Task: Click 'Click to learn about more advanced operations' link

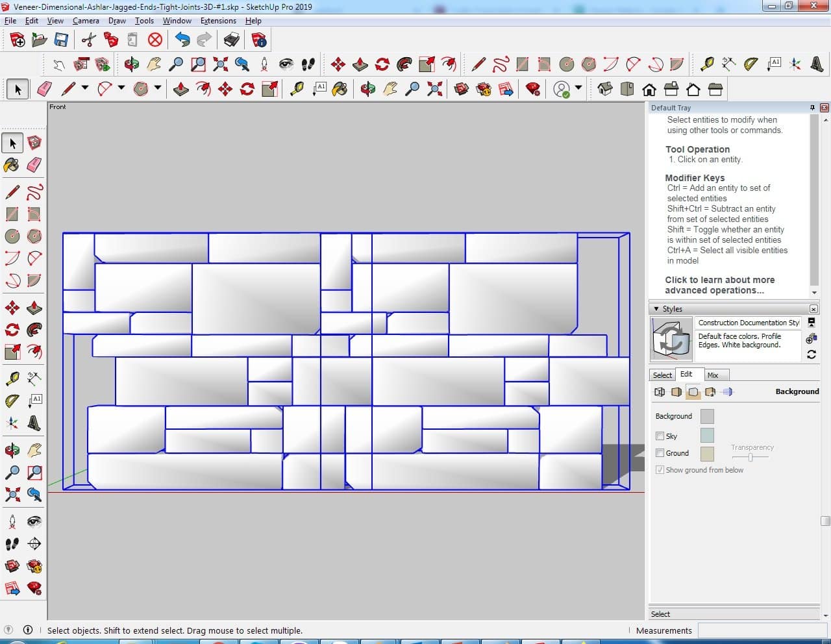Action: click(719, 285)
